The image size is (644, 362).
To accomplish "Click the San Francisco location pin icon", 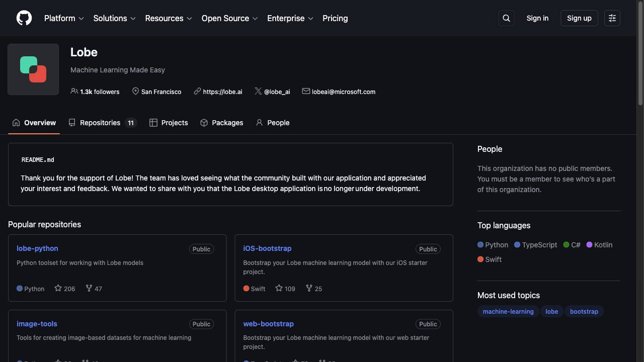I will tap(135, 91).
